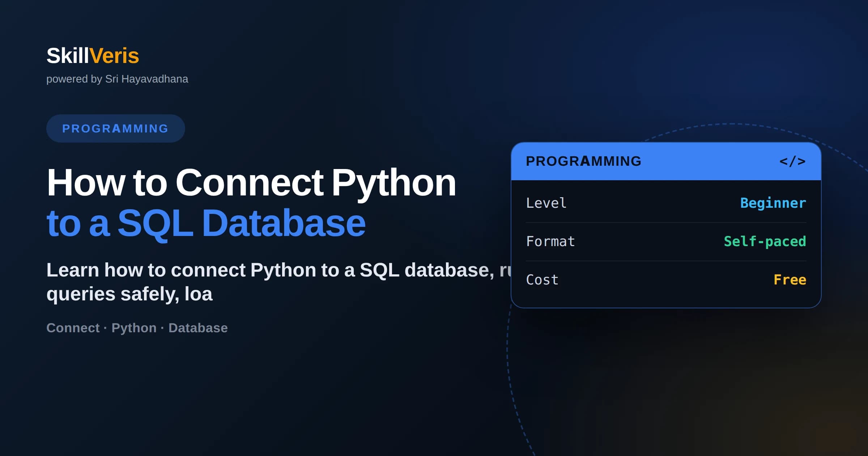Image resolution: width=868 pixels, height=456 pixels.
Task: Click the 'Self-paced' format value
Action: pos(765,241)
